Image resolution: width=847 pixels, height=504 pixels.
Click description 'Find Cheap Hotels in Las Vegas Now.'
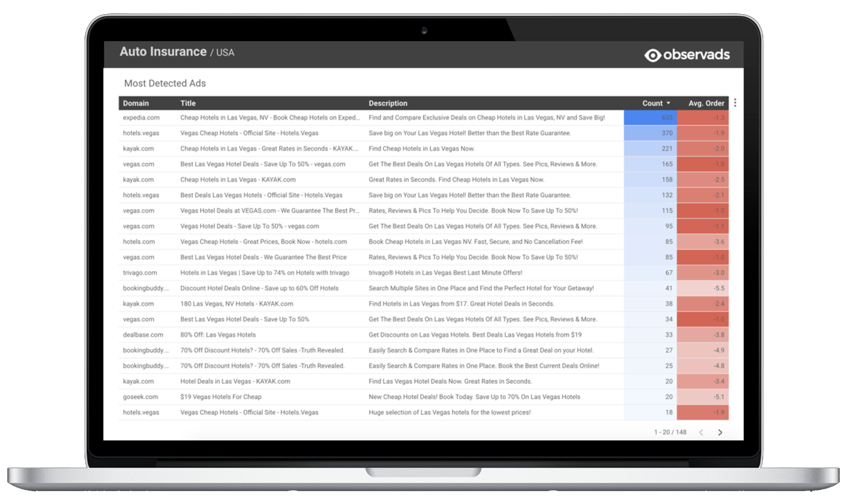point(422,148)
